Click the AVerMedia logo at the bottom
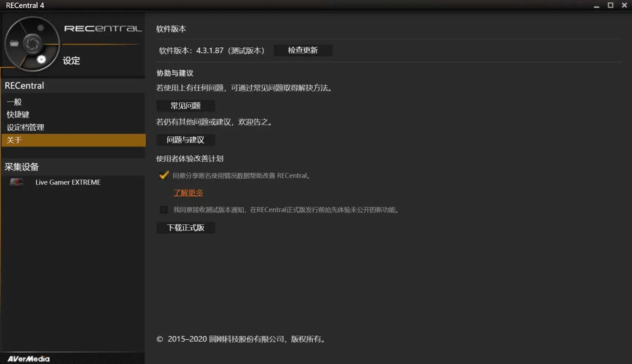632x364 pixels. coord(29,359)
